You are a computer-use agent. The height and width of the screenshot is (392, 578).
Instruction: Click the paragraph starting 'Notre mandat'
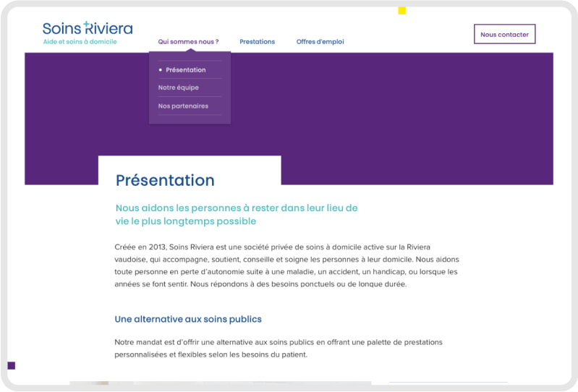click(x=279, y=348)
